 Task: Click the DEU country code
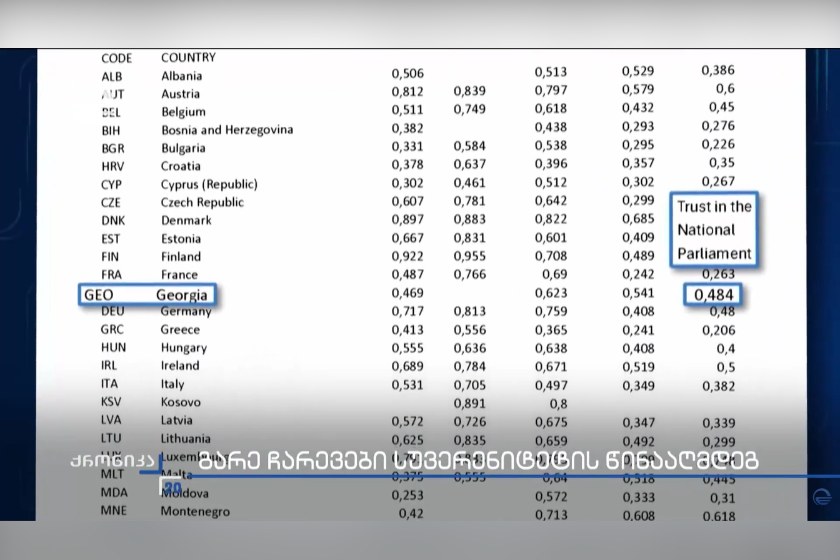click(x=112, y=312)
